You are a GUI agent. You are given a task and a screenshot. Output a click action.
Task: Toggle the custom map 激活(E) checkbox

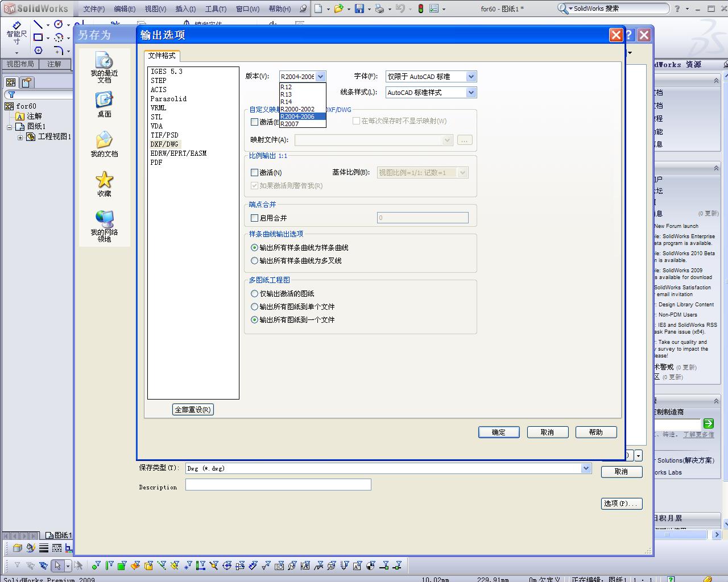coord(254,122)
